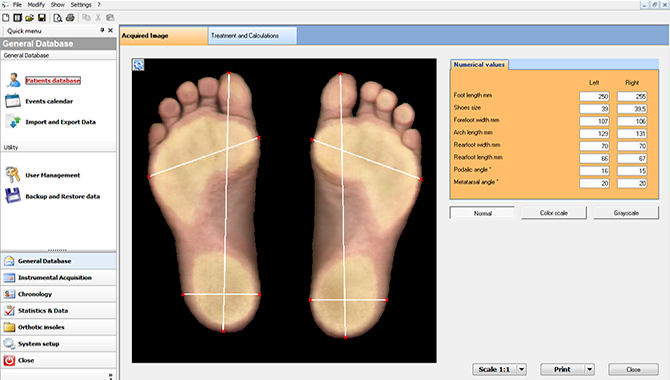670x380 pixels.
Task: Click the Statistics & Data section icon
Action: click(x=9, y=311)
